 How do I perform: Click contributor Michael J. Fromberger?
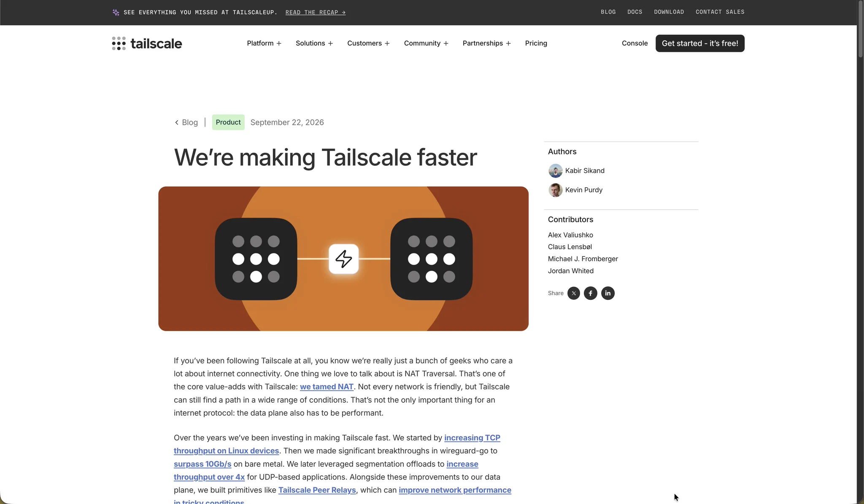tap(583, 259)
